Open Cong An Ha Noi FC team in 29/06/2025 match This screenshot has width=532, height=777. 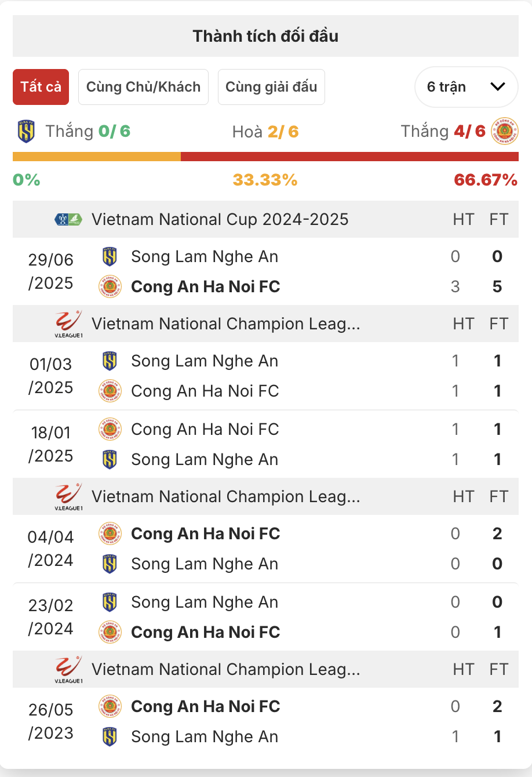pyautogui.click(x=206, y=286)
